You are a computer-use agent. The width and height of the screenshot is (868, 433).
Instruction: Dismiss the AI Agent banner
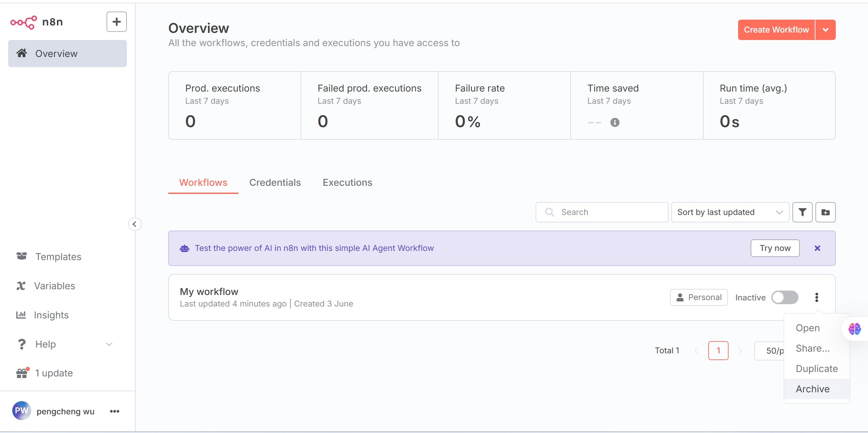[817, 248]
